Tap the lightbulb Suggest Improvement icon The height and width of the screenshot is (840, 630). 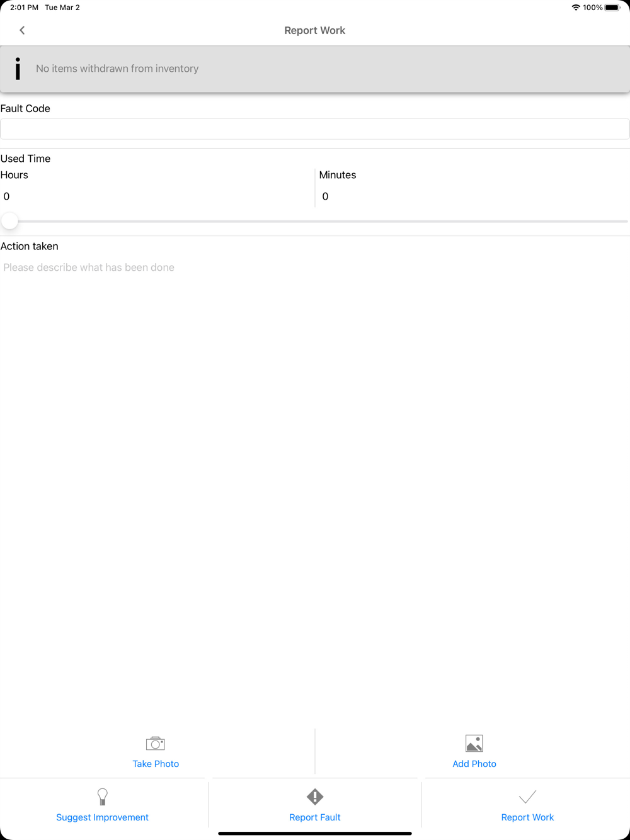tap(102, 797)
